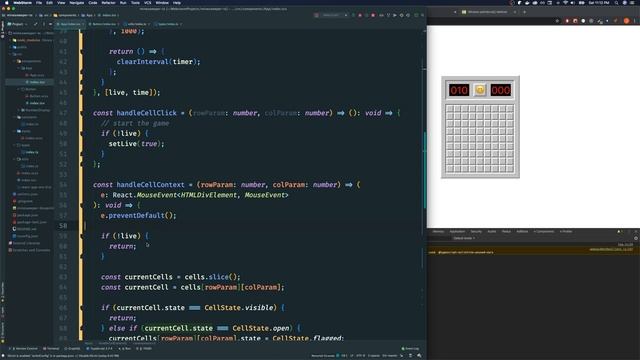This screenshot has height=360, width=640.
Task: Open the Navigate menu
Action: pyautogui.click(x=76, y=2)
